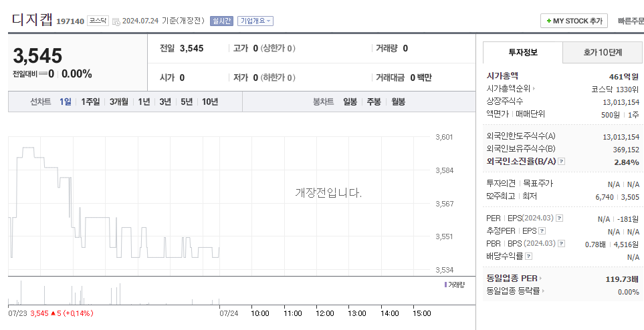Open the 기업개요 dropdown
Screen dimensions: 644x330
255,21
